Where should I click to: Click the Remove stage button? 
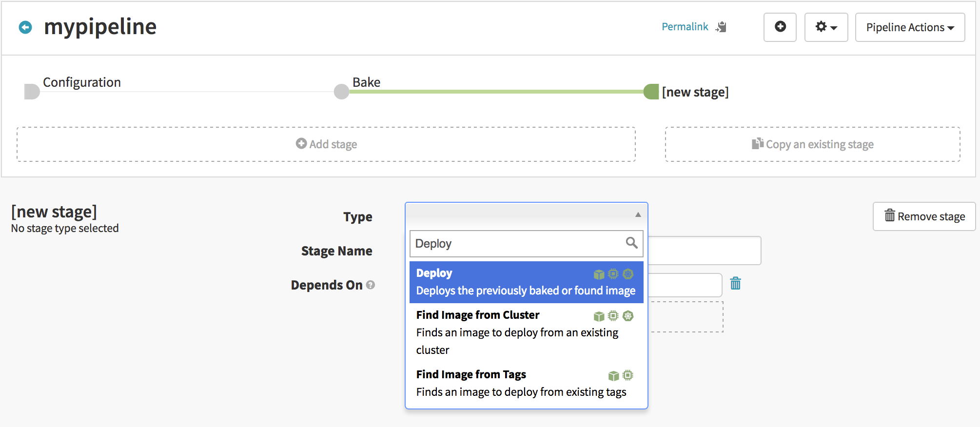924,216
